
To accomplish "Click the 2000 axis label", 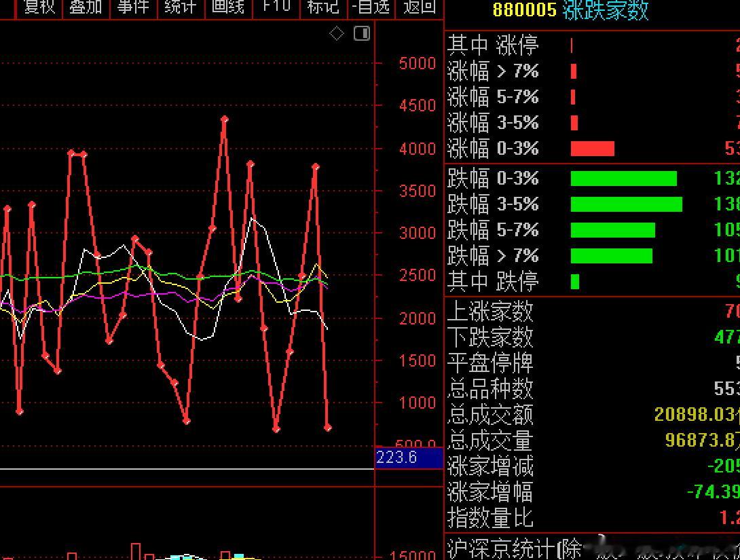I will (x=418, y=318).
